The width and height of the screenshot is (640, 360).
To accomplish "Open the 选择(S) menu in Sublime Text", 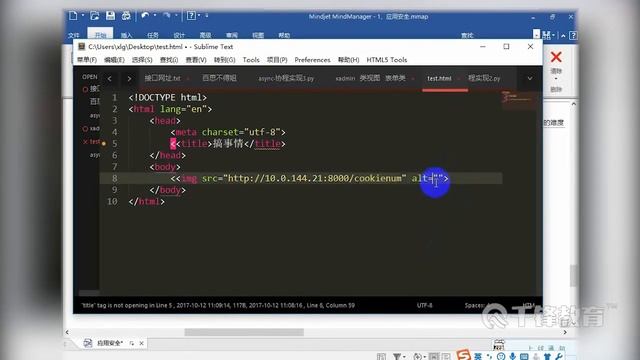I will [x=142, y=60].
